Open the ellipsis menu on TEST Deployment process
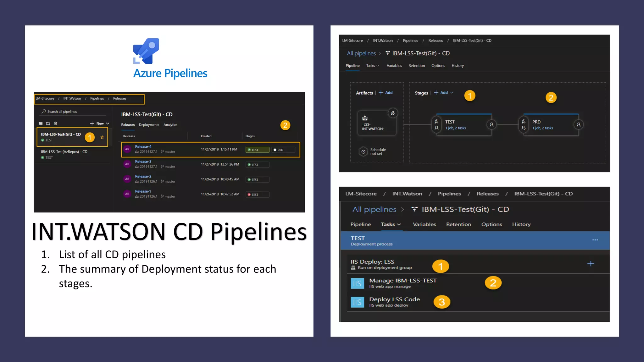 tap(595, 240)
